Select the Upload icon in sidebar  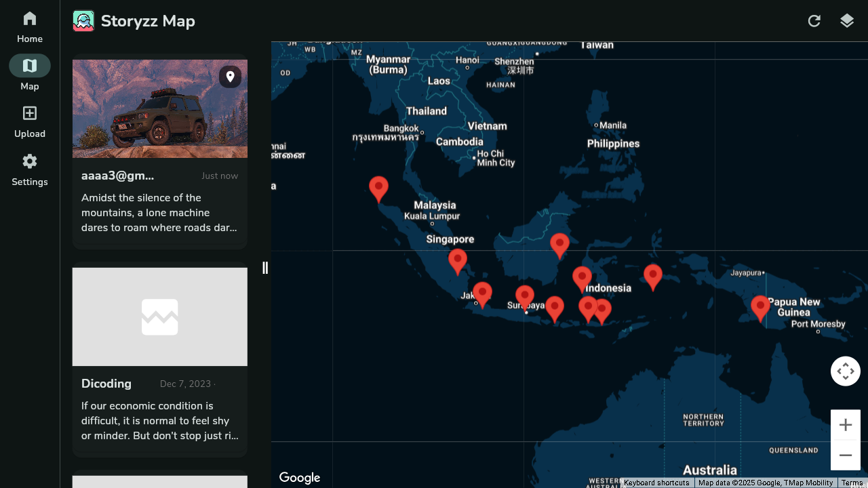click(x=29, y=113)
